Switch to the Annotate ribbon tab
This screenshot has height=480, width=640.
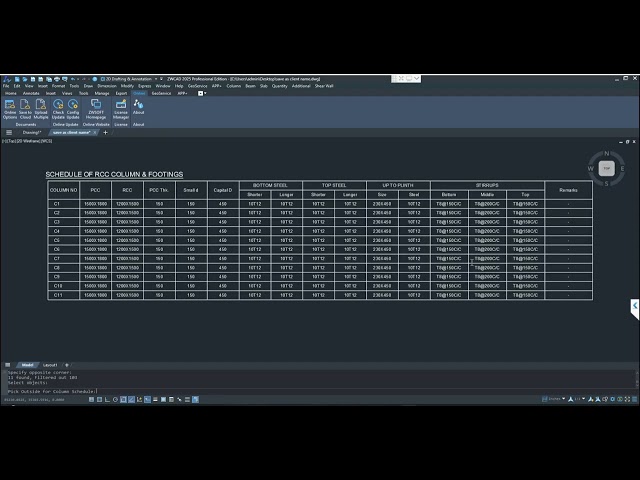point(31,93)
